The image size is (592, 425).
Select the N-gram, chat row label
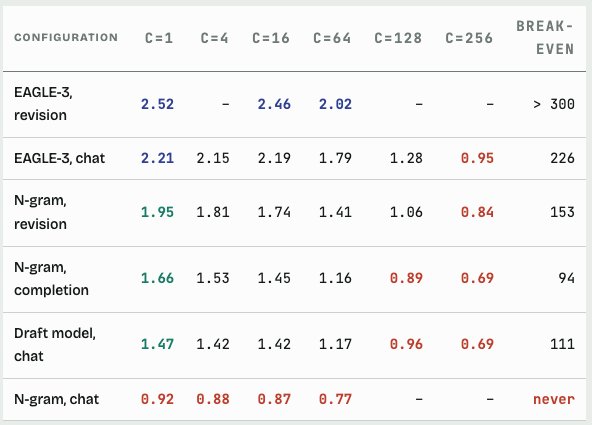click(x=57, y=399)
